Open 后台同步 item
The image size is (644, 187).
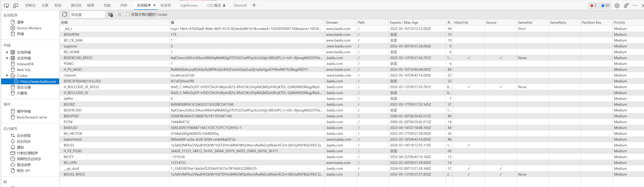pos(24,141)
